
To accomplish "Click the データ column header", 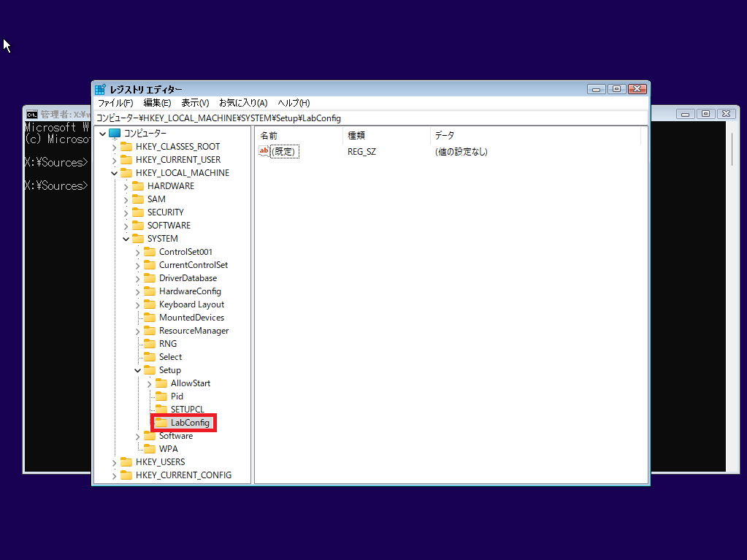I will tap(536, 136).
